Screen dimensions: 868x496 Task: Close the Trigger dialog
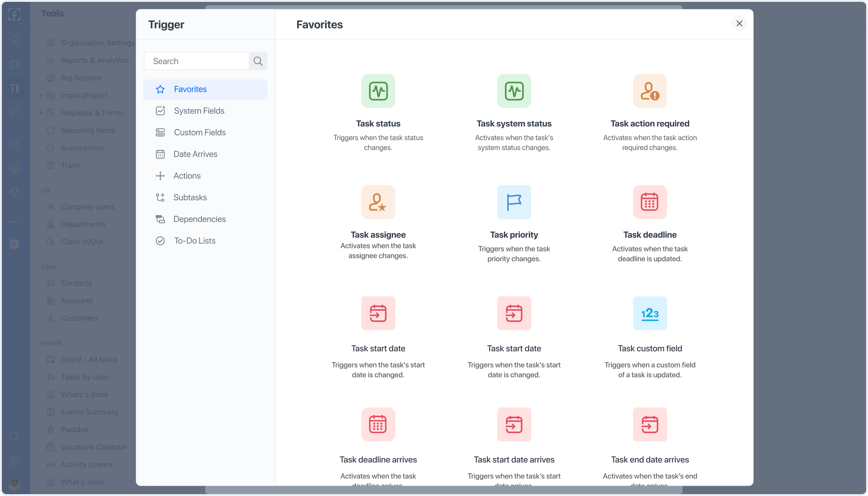coord(739,24)
